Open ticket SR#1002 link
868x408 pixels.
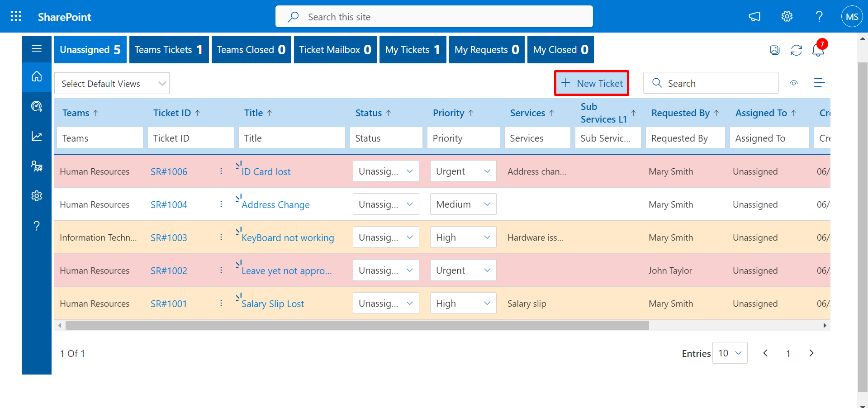pos(169,270)
